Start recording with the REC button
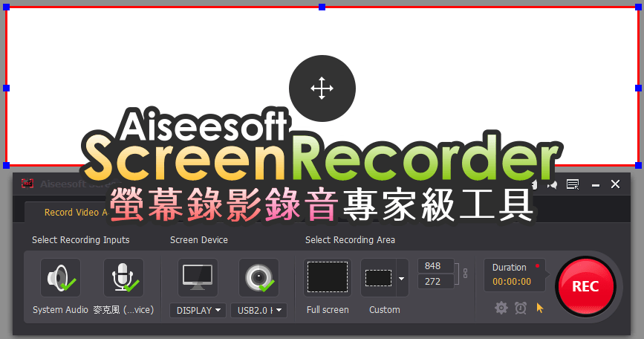 (585, 286)
